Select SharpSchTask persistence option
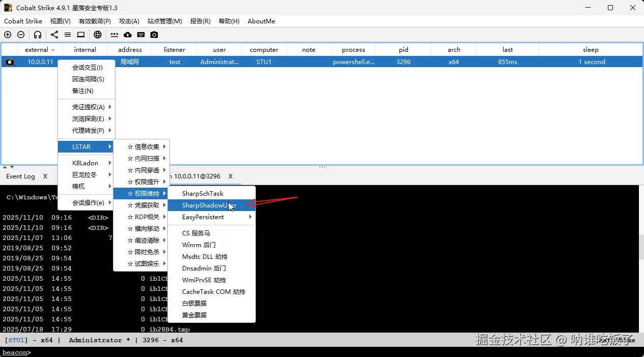The image size is (644, 357). [212, 194]
